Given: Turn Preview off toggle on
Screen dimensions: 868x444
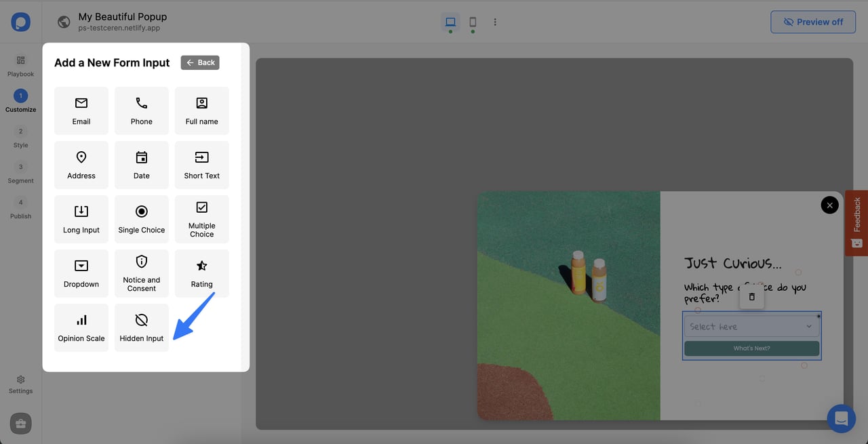Looking at the screenshot, I should [812, 21].
